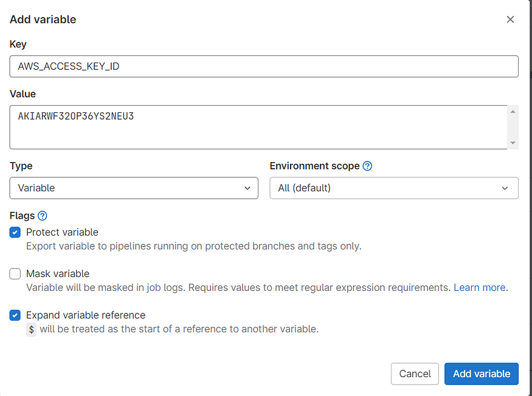This screenshot has height=396, width=532.
Task: Uncheck the Protect variable checkbox
Action: (15, 233)
